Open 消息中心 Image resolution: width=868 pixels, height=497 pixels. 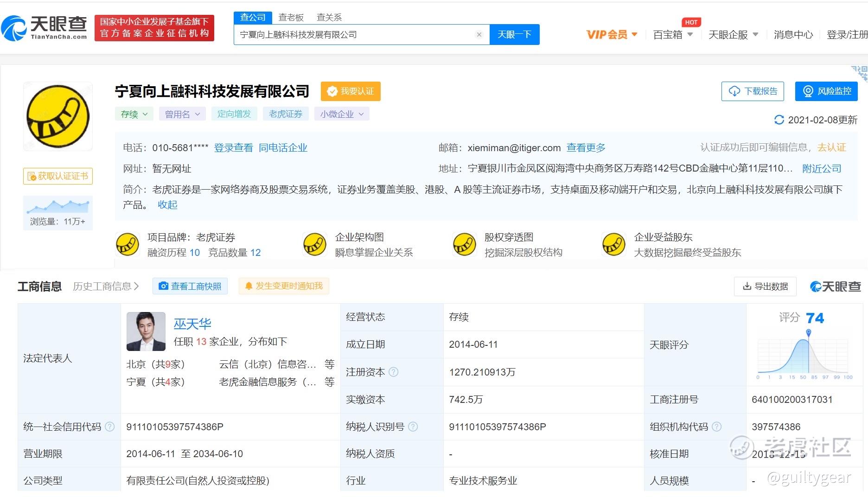coord(793,34)
